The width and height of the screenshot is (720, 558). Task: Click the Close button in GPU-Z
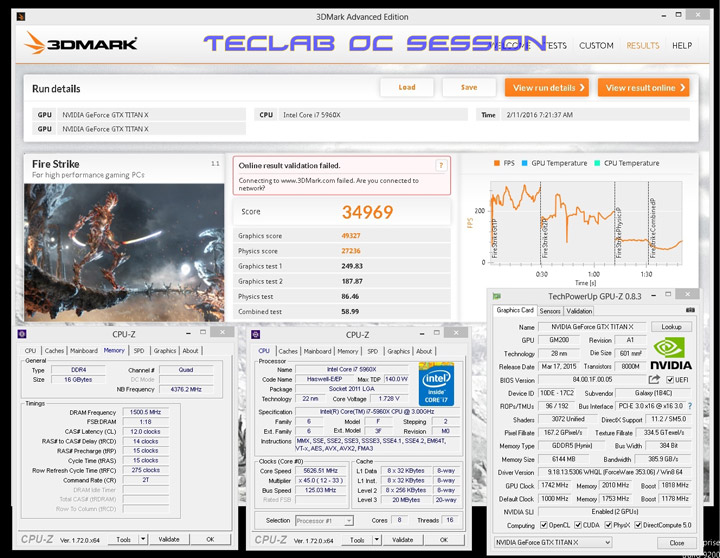click(x=676, y=543)
